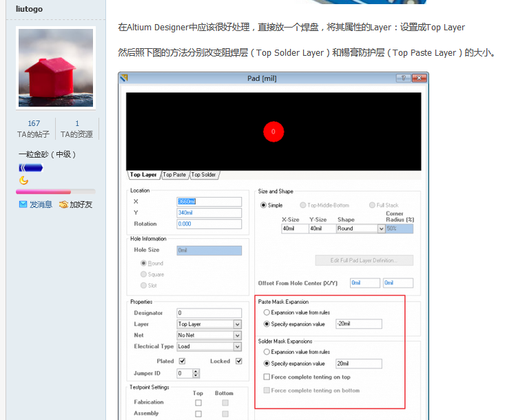The height and width of the screenshot is (420, 507).
Task: Switch to the Top Paste tab
Action: (x=174, y=175)
